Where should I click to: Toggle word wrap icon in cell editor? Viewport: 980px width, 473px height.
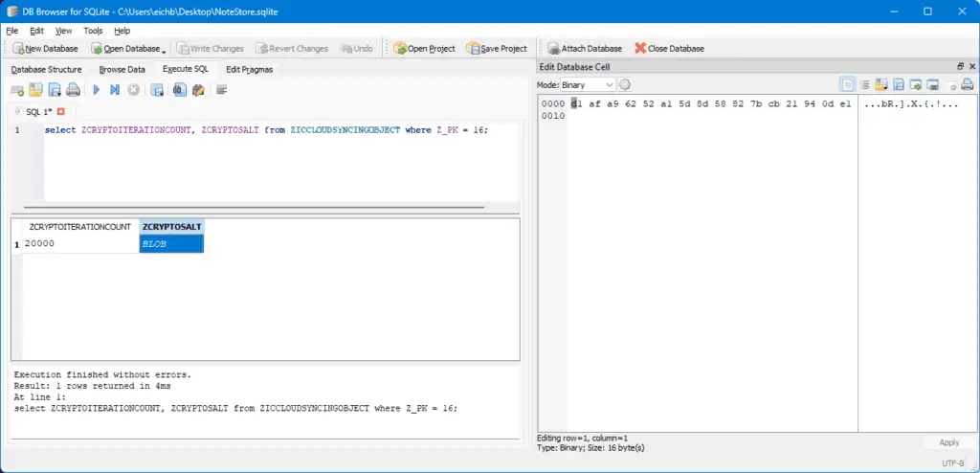(866, 84)
